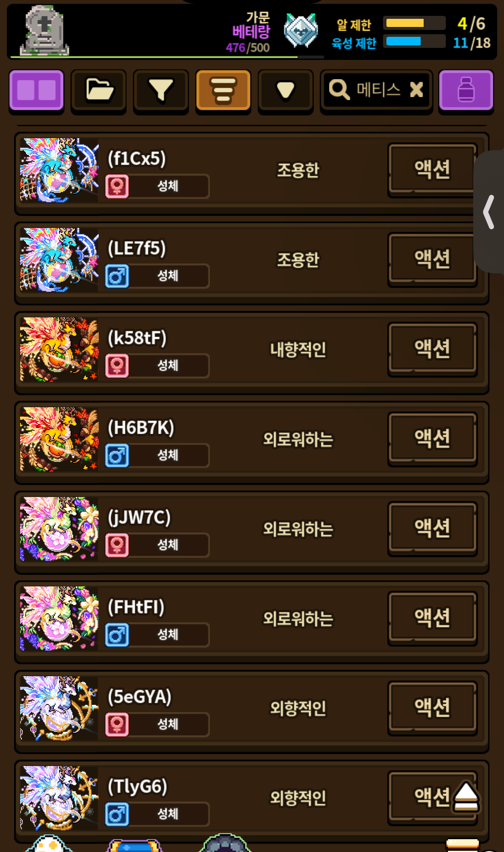504x852 pixels.
Task: Open the funnel filter icon
Action: (x=161, y=91)
